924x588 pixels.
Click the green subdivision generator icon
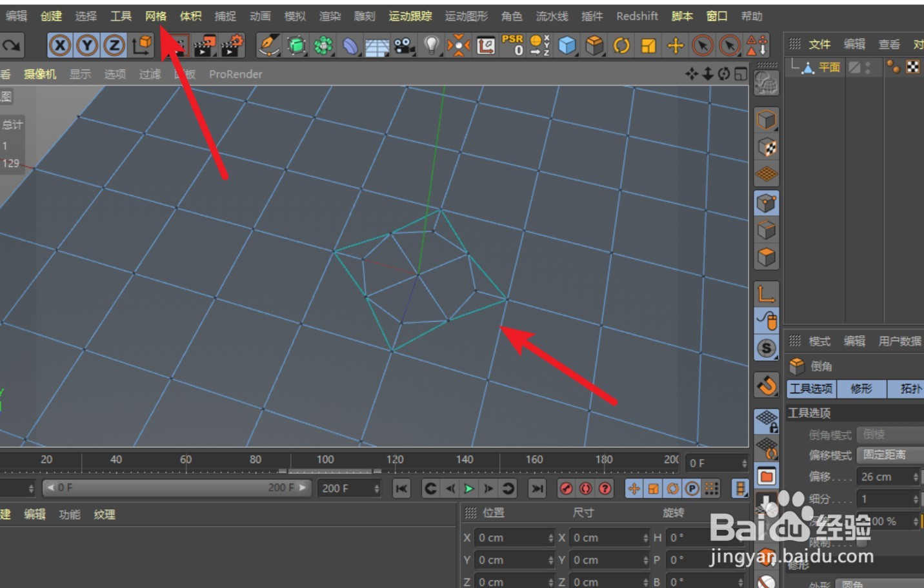(296, 45)
